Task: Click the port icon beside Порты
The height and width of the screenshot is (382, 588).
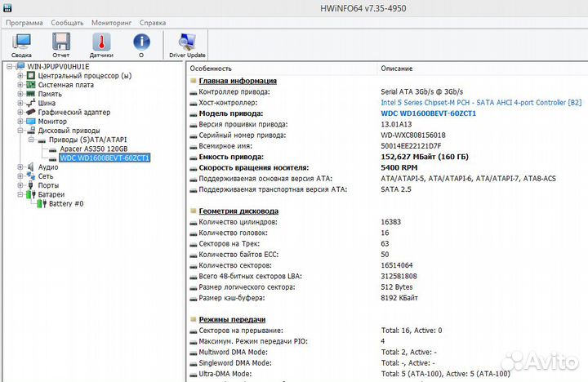Action: pyautogui.click(x=31, y=185)
